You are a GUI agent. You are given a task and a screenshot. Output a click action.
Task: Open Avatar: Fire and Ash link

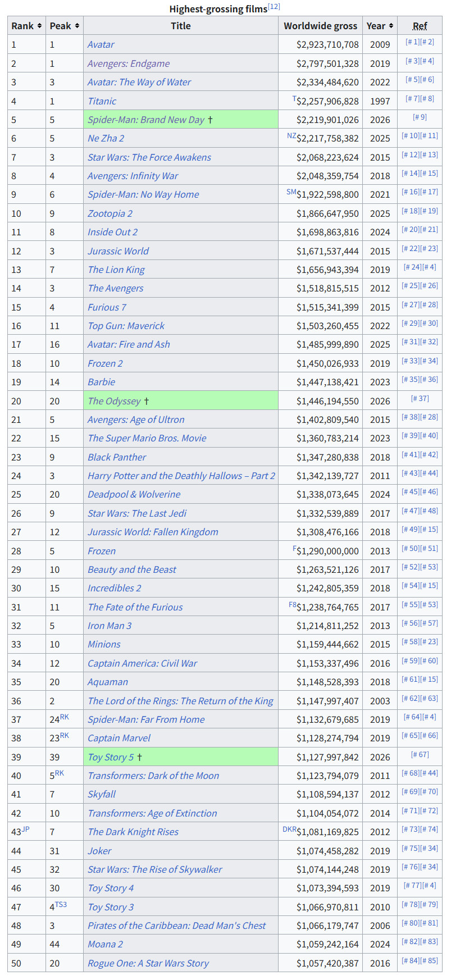coord(129,344)
